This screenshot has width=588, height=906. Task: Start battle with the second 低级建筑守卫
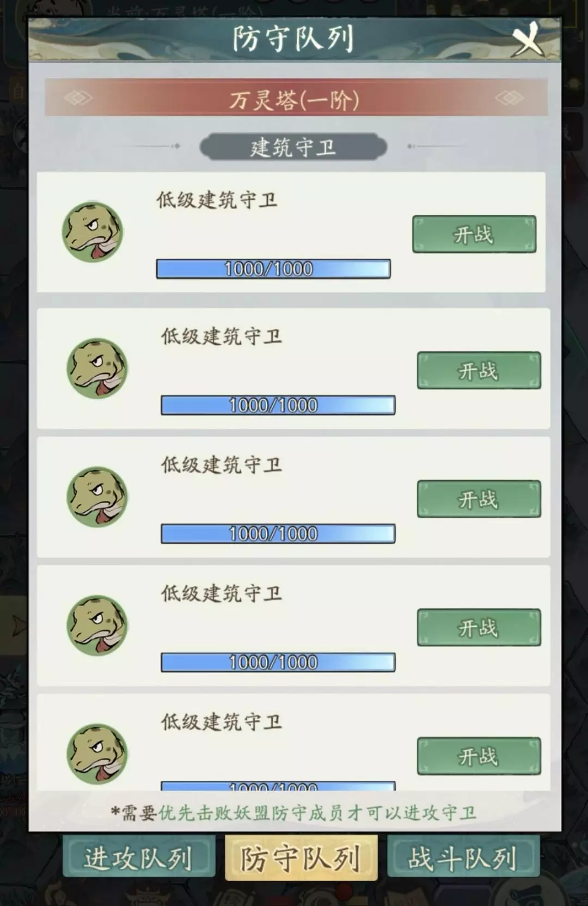tap(479, 370)
